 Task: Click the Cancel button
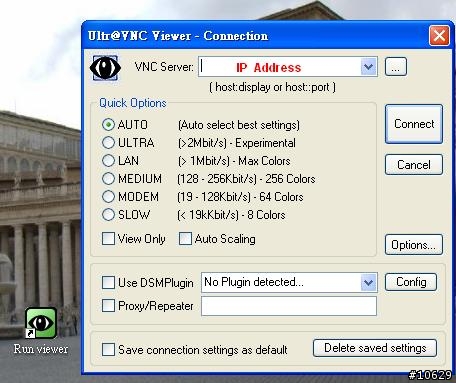[414, 165]
